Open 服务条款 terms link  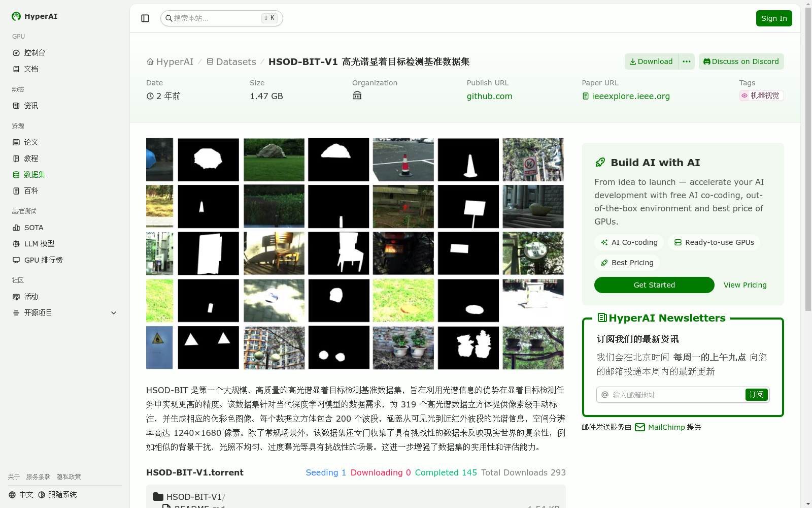coord(38,477)
